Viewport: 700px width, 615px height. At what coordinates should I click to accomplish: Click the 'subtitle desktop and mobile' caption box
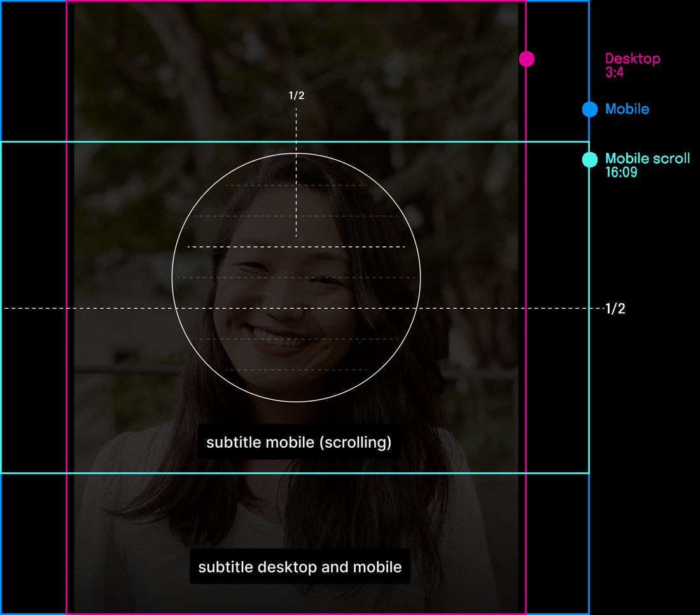(300, 567)
